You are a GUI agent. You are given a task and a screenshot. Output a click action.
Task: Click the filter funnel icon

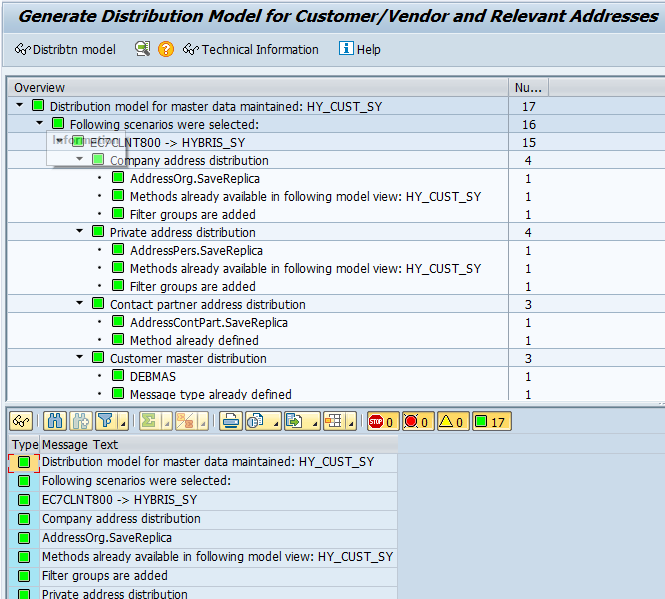106,422
